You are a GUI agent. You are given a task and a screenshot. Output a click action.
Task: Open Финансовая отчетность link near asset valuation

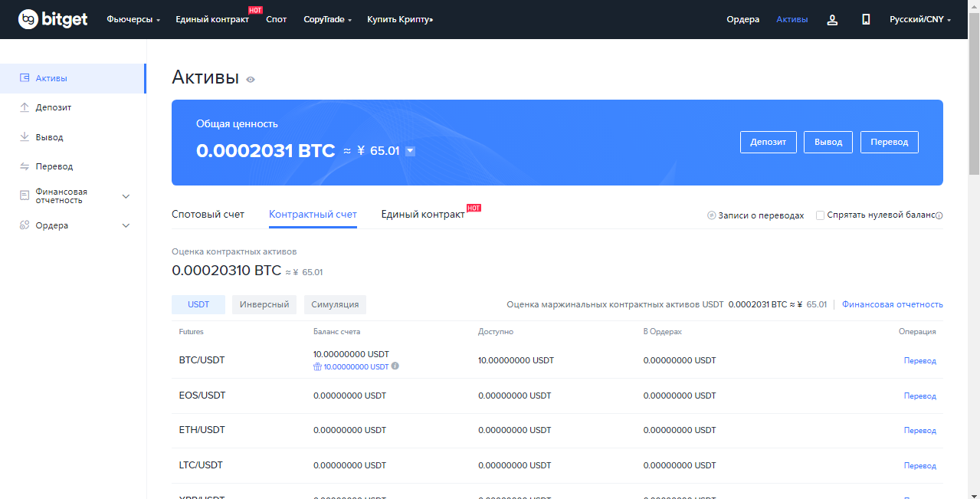pos(893,304)
